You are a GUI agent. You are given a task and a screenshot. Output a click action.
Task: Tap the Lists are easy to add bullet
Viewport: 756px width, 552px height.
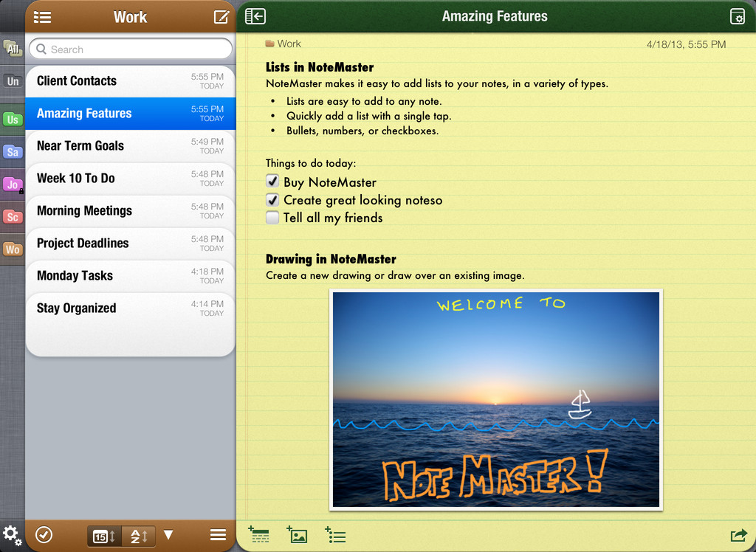(x=364, y=101)
